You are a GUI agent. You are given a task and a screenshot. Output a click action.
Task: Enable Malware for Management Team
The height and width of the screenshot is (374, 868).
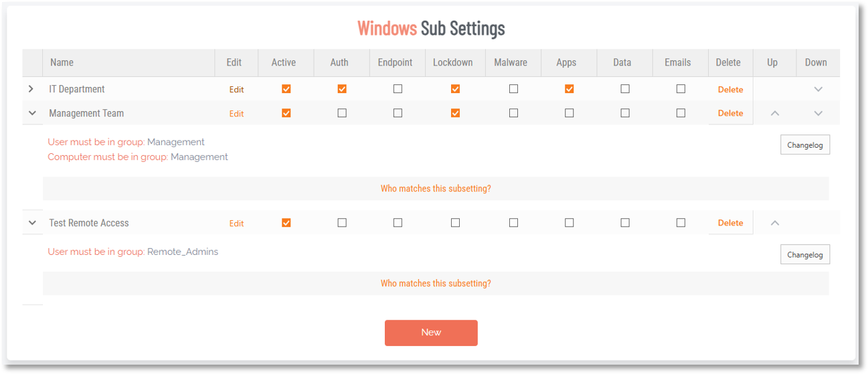coord(513,113)
